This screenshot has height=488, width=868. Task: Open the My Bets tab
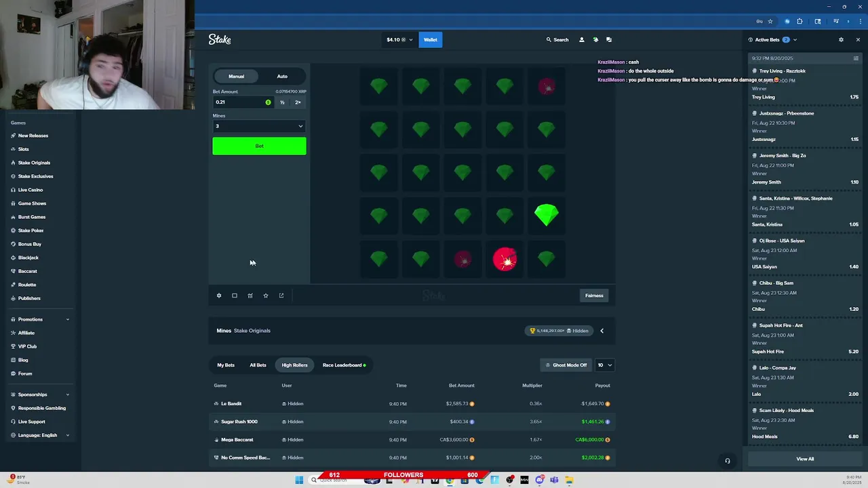pyautogui.click(x=226, y=365)
